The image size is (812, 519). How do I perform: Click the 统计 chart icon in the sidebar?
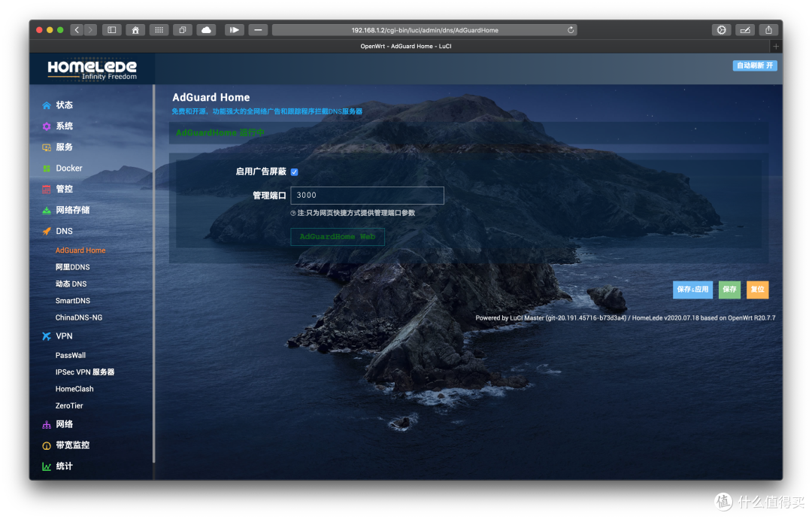[x=47, y=466]
